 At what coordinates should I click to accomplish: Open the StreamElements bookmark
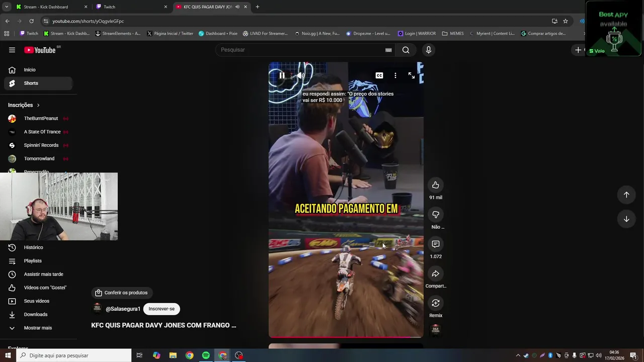[x=118, y=34]
